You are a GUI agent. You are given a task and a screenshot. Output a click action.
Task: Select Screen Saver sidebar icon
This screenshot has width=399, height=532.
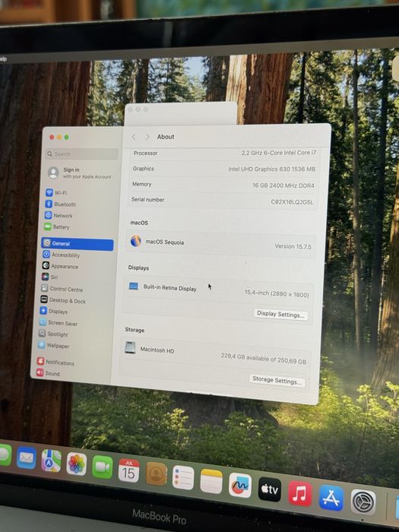coord(43,322)
